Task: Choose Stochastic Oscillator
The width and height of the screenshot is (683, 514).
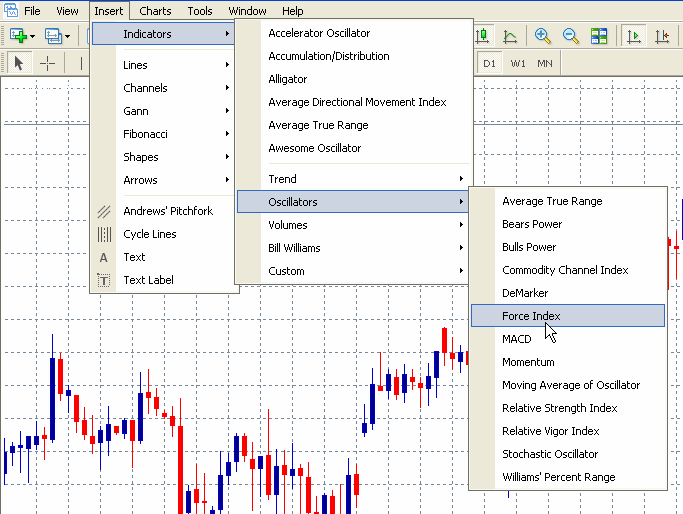Action: point(568,454)
